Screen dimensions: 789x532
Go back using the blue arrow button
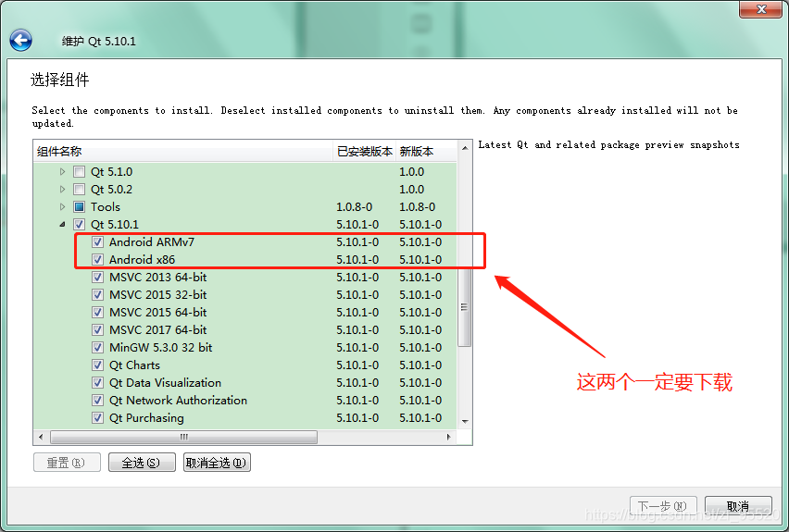[x=20, y=40]
